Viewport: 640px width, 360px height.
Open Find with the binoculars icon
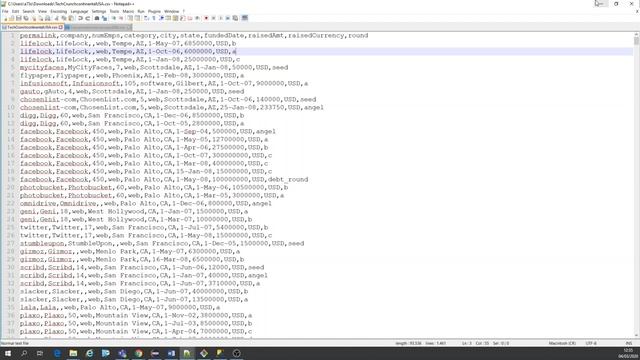coord(97,18)
